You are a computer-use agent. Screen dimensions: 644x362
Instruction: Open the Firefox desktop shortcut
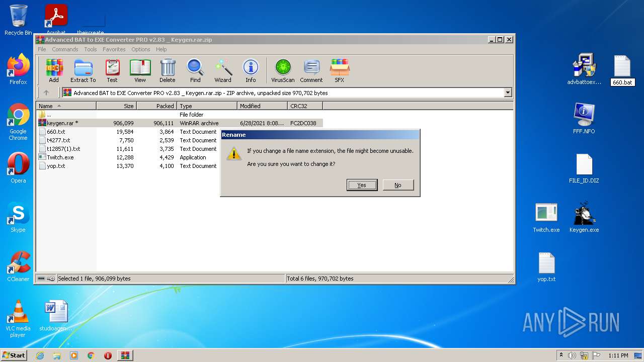pos(18,69)
